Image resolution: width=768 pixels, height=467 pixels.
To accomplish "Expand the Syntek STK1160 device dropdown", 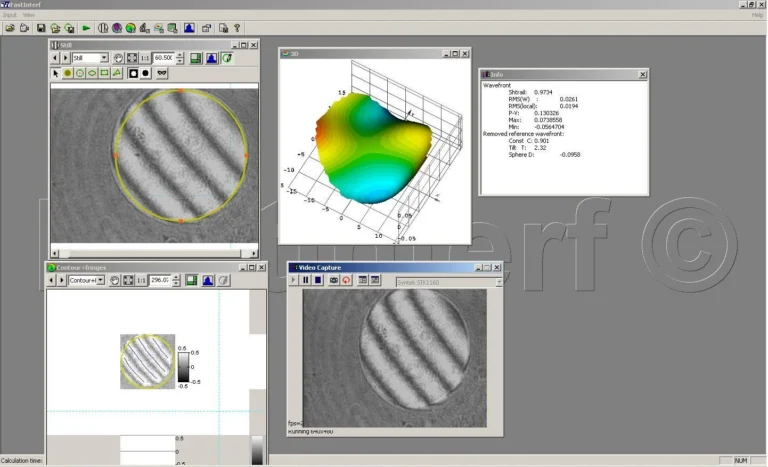I will pyautogui.click(x=499, y=282).
